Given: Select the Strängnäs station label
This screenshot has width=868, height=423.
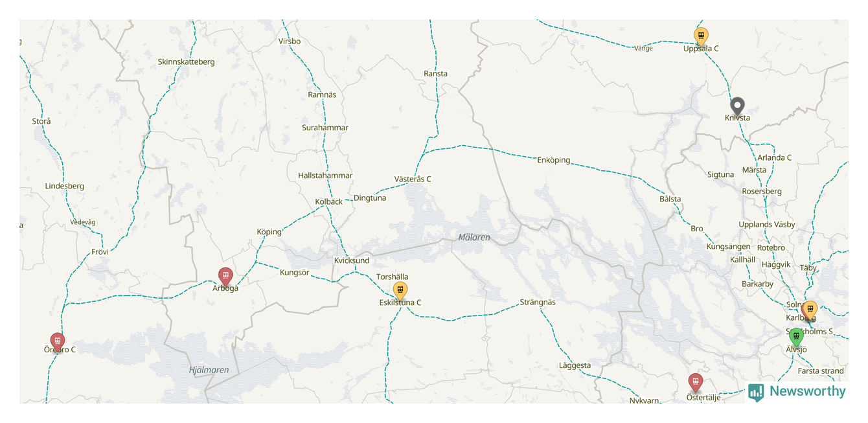Looking at the screenshot, I should coord(538,302).
